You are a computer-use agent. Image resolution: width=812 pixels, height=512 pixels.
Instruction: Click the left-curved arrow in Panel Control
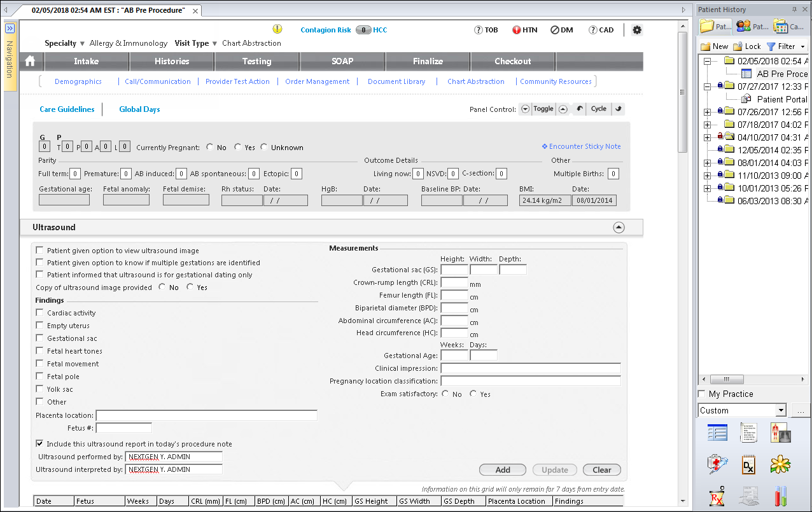580,109
